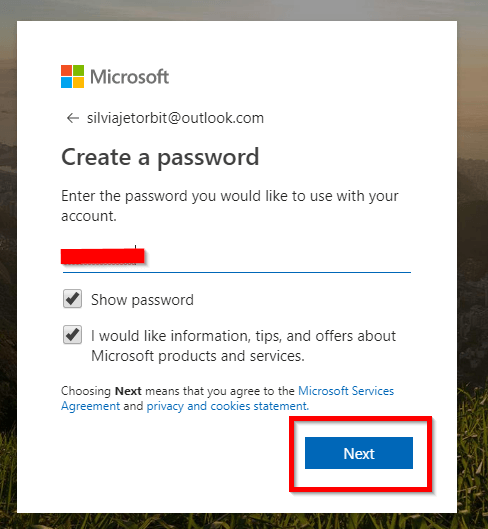Click the red redacted password block
This screenshot has height=529, width=488.
(103, 256)
